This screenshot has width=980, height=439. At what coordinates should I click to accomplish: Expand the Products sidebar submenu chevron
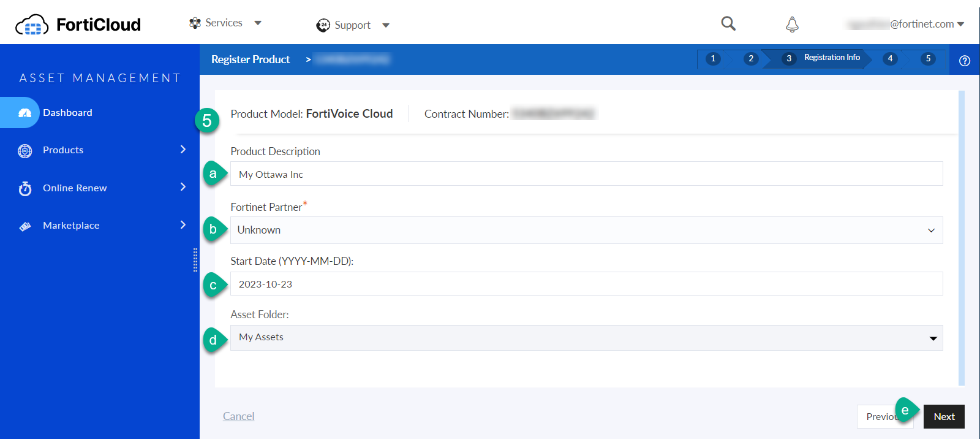tap(183, 150)
